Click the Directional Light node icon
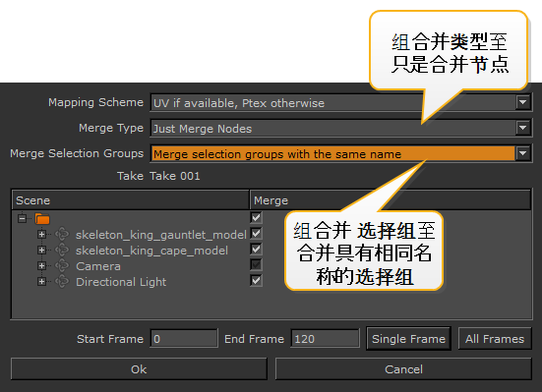 tap(62, 282)
